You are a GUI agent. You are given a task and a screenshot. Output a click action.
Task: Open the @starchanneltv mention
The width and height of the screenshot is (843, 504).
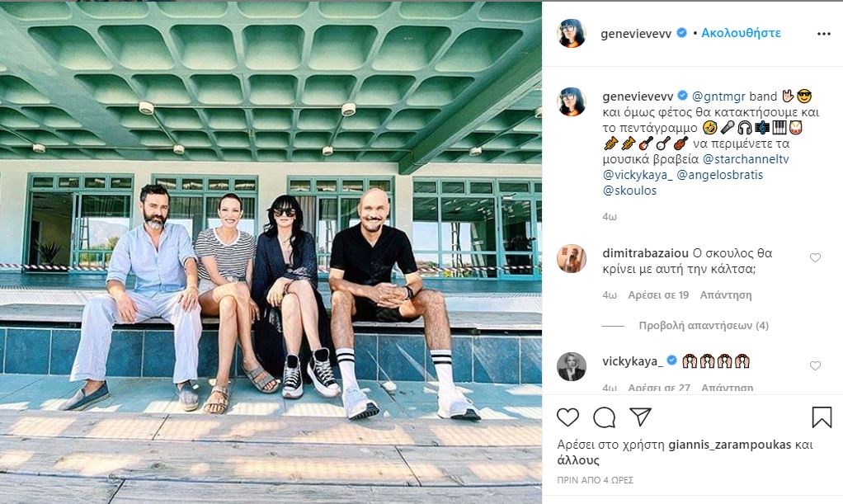(x=746, y=159)
